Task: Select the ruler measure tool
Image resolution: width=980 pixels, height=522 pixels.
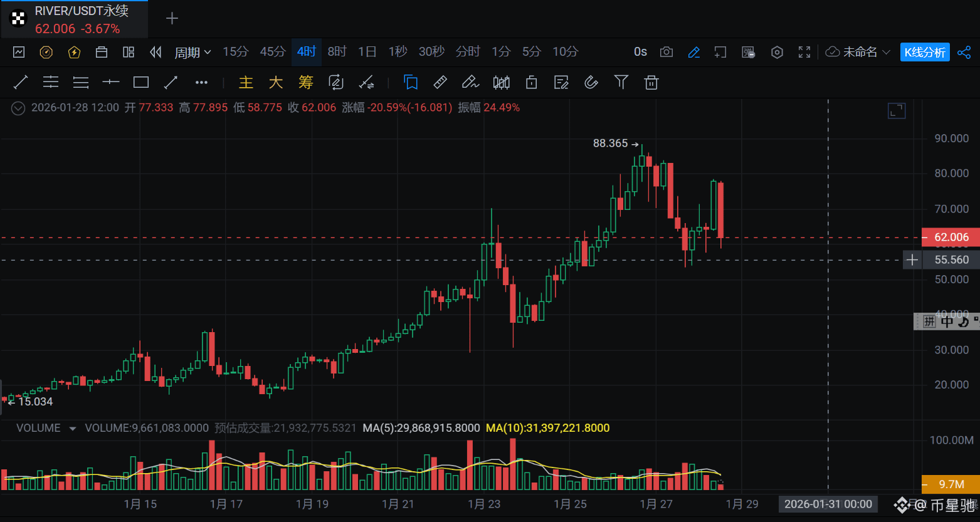Action: [x=441, y=82]
